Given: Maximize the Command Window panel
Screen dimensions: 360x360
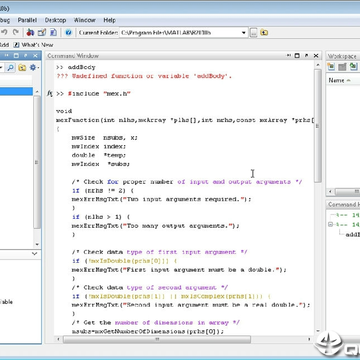Looking at the screenshot, I should tap(297, 56).
